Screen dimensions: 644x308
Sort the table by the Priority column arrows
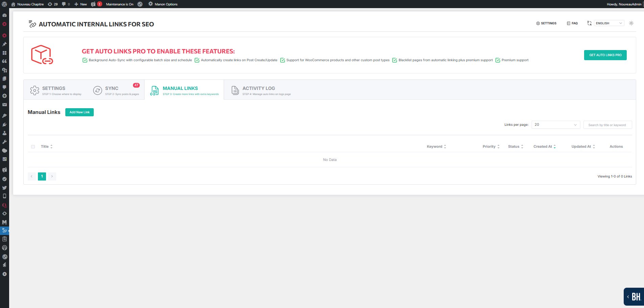coord(498,146)
